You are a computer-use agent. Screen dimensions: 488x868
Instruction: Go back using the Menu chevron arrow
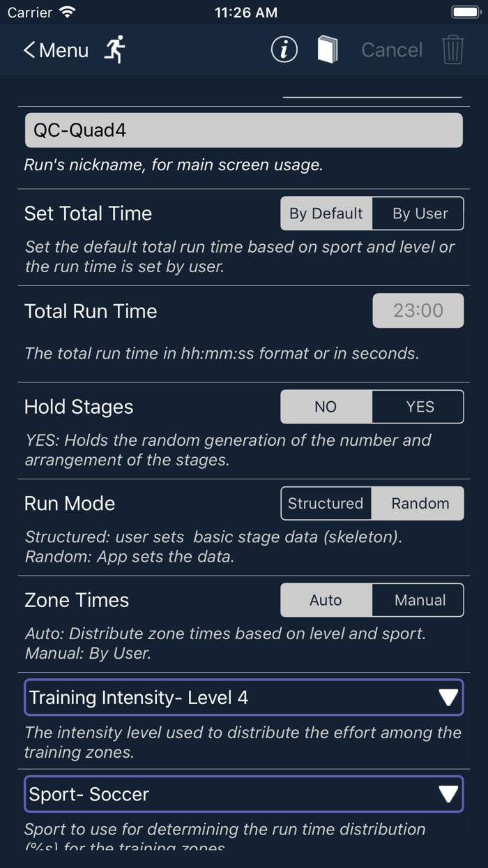(x=29, y=50)
